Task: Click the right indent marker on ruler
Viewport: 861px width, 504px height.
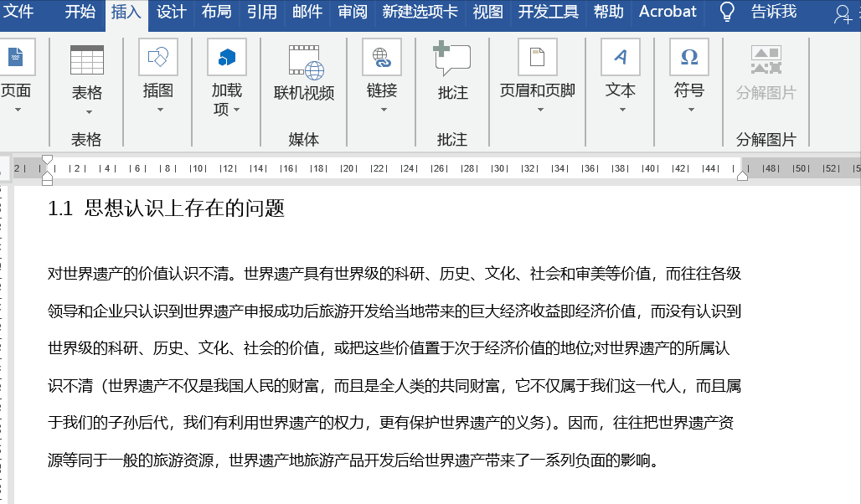Action: coord(742,175)
